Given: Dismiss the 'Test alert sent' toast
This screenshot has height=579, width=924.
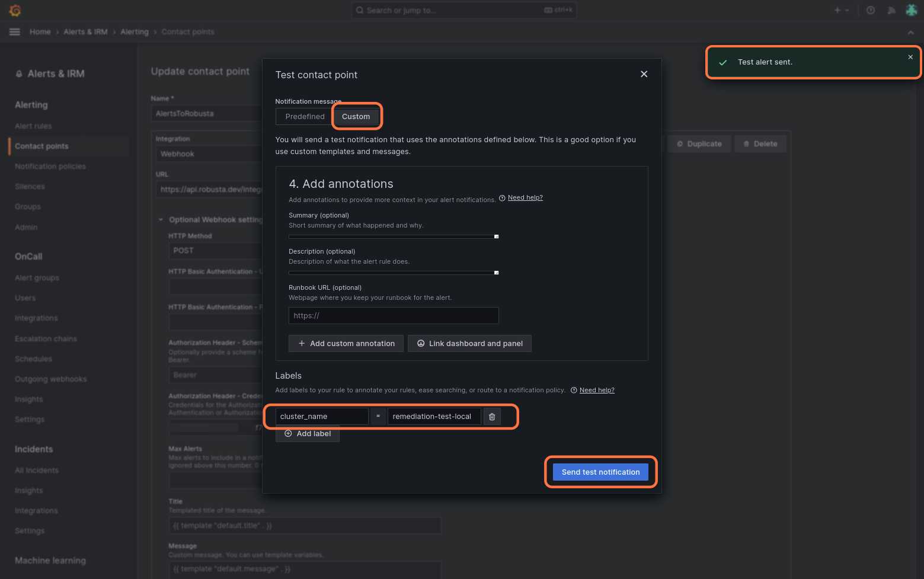Looking at the screenshot, I should point(910,57).
